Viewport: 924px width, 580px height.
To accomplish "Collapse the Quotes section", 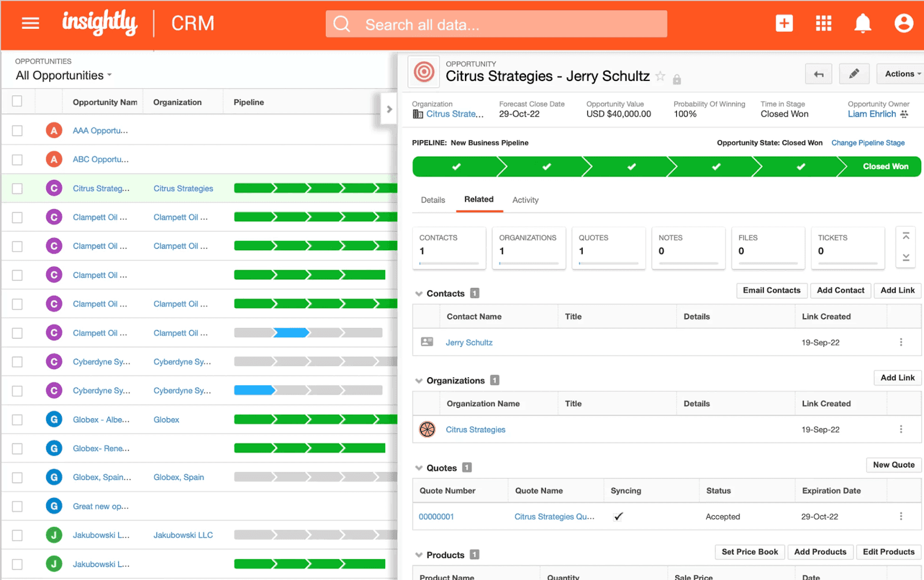I will [x=418, y=468].
